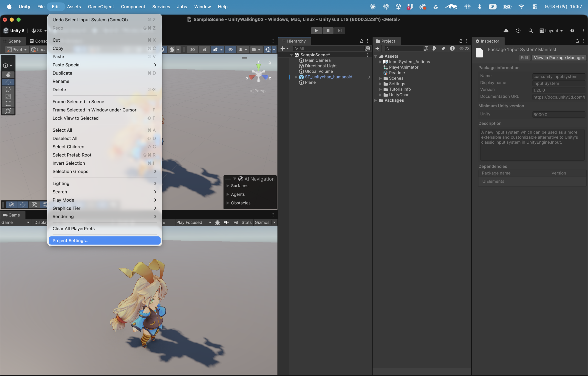Click the Project search field
This screenshot has height=376, width=588.
404,48
